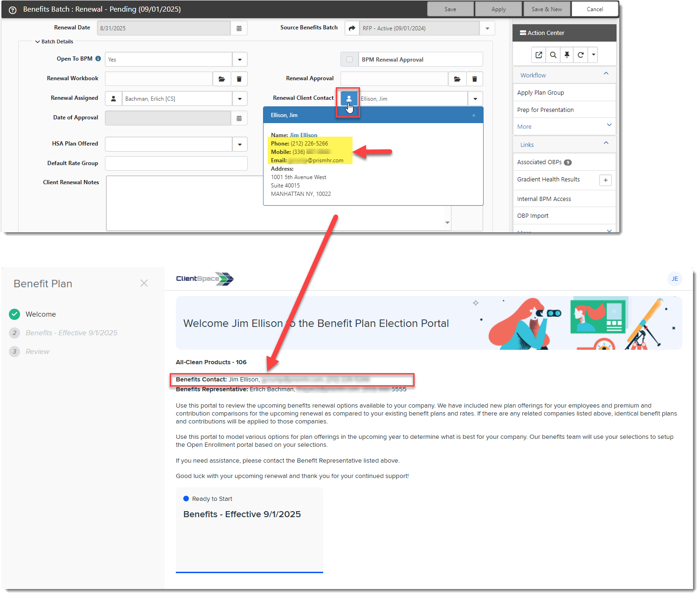This screenshot has height=596, width=700.
Task: Collapse the Workflow section chevron
Action: [x=606, y=74]
